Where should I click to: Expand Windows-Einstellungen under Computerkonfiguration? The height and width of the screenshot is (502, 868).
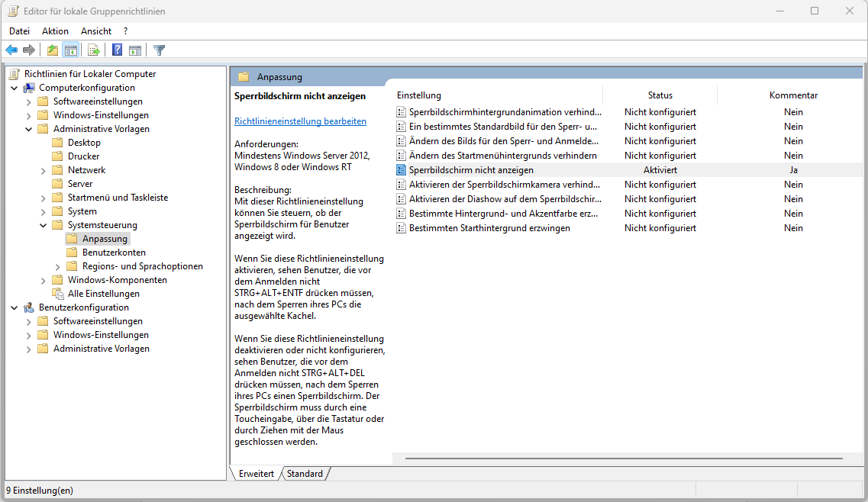[29, 116]
